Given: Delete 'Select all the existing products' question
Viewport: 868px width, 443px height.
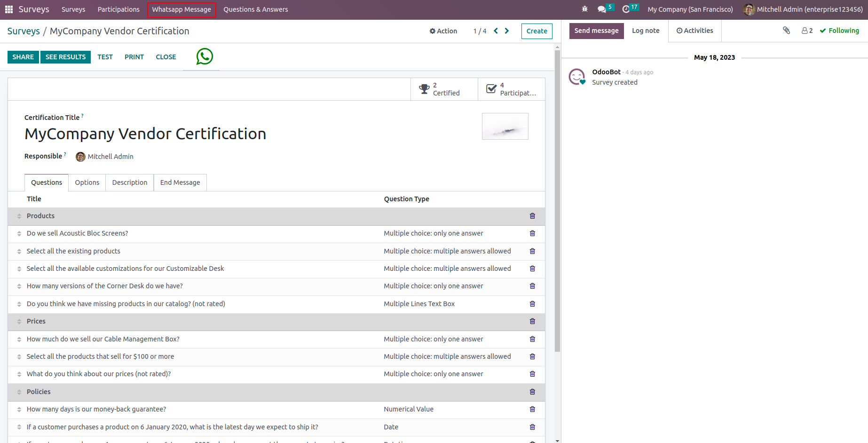Looking at the screenshot, I should (x=532, y=251).
